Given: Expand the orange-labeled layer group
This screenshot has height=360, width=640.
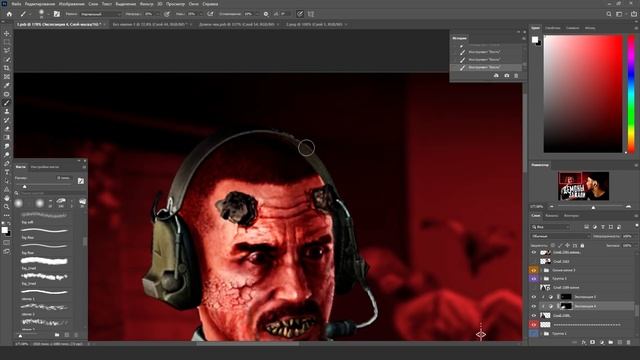Looking at the screenshot, I should pyautogui.click(x=542, y=270).
